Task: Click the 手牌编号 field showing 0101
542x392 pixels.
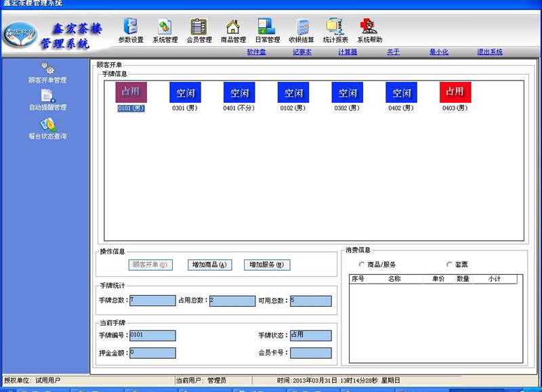Action: point(152,335)
